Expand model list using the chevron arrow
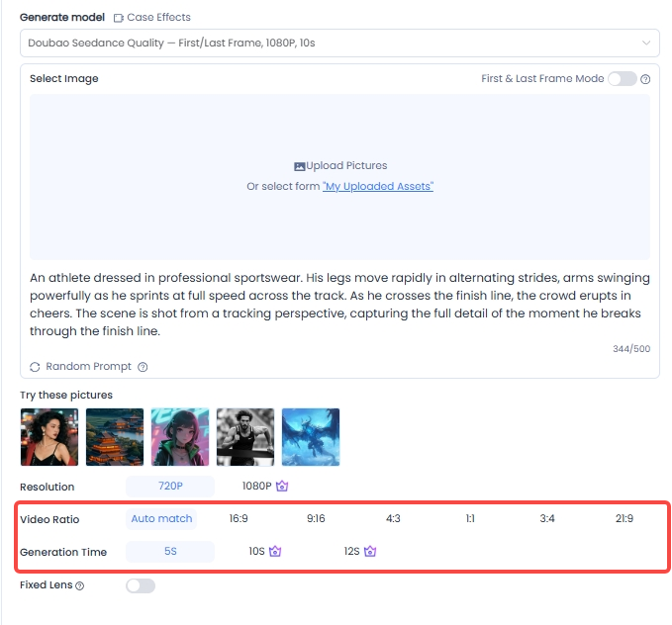The image size is (672, 625). 647,44
